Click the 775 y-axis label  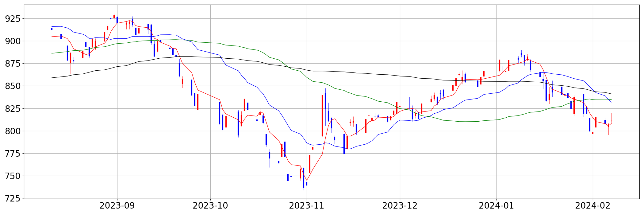click(13, 154)
